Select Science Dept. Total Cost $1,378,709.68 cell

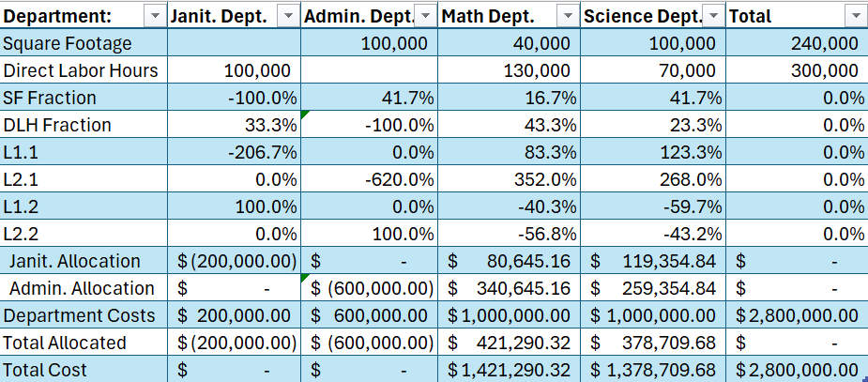(x=653, y=370)
